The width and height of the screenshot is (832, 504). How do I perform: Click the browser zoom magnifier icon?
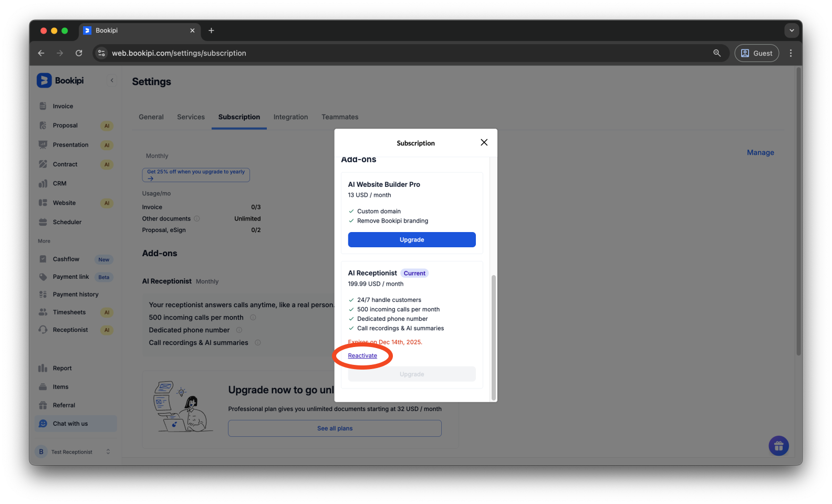pos(717,53)
